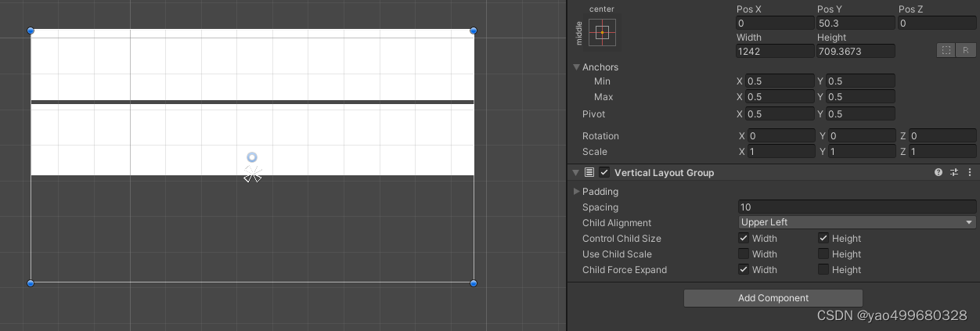980x331 pixels.
Task: Click the pivot circle gizmo in Scene
Action: (252, 157)
